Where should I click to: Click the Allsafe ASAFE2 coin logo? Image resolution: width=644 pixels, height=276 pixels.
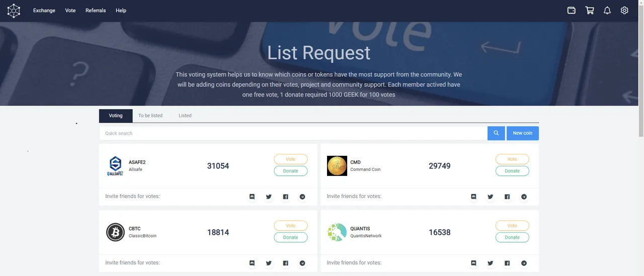click(115, 166)
